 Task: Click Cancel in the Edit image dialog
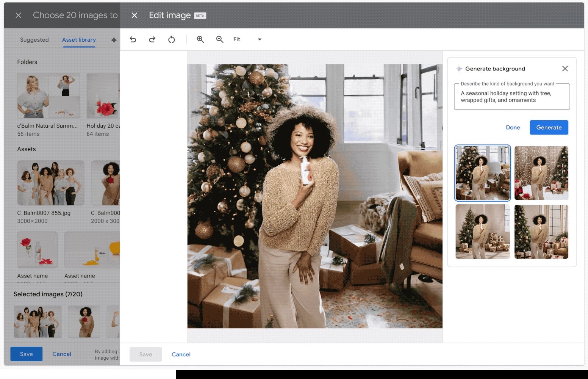pyautogui.click(x=181, y=354)
